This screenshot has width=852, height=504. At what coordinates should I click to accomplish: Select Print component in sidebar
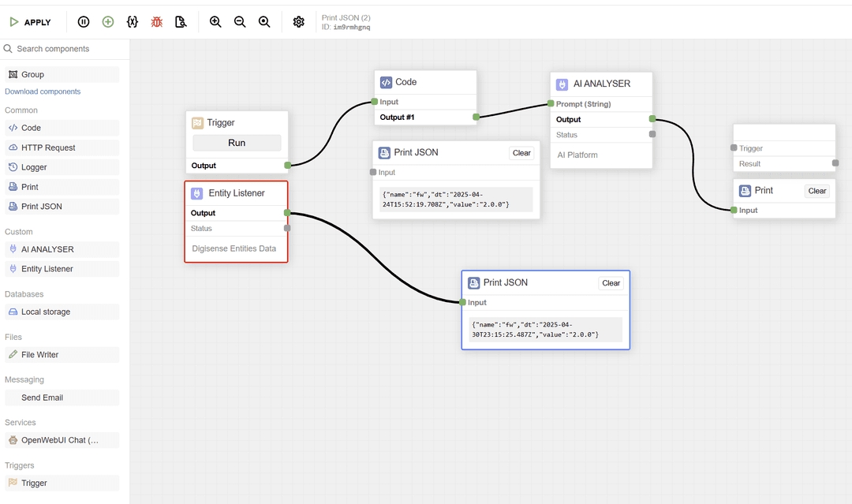point(62,187)
